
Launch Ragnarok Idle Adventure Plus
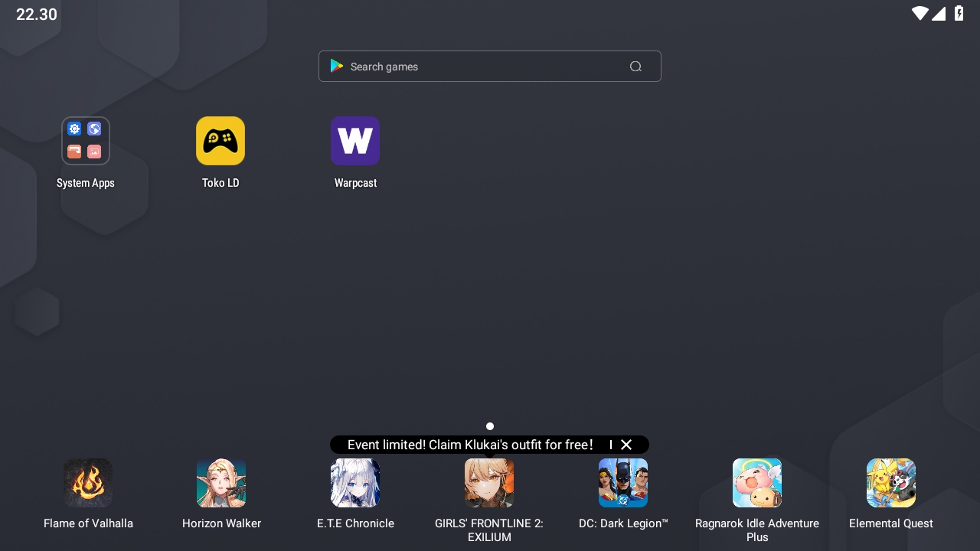(757, 483)
